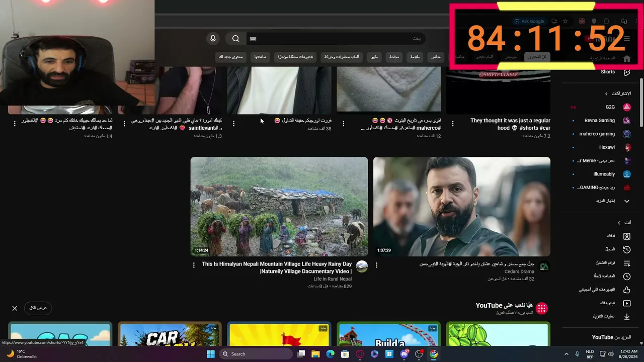Open the G2G channel avatar in subscriptions

pos(626,107)
